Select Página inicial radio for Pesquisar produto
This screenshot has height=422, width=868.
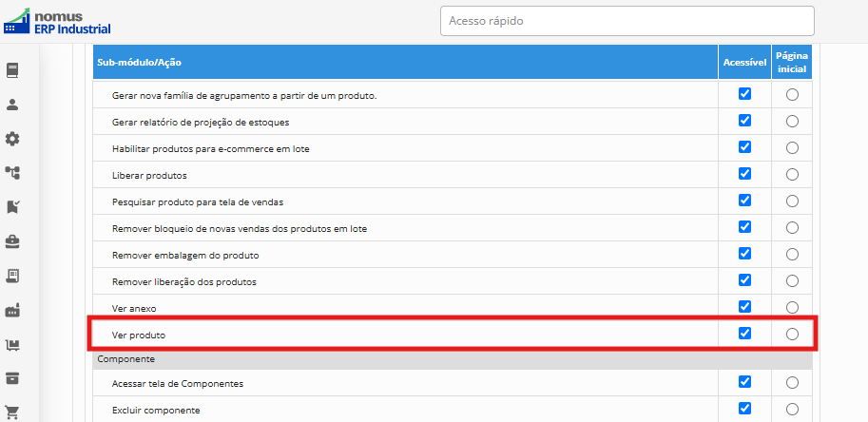coord(792,201)
